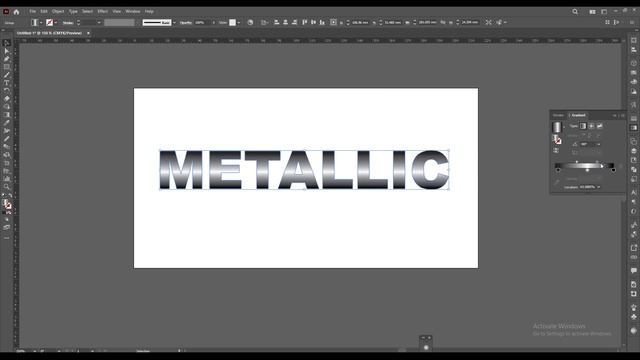Choose Radial Gradient type button
The width and height of the screenshot is (640, 360).
click(x=591, y=126)
